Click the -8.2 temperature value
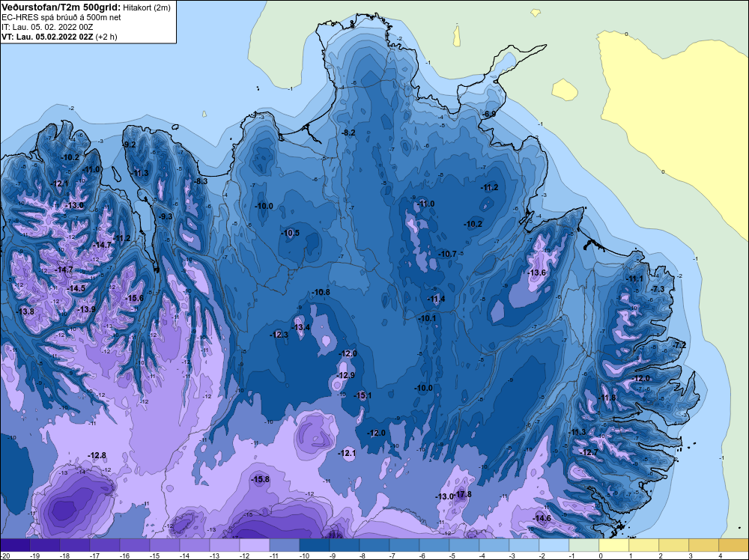The height and width of the screenshot is (560, 749). pyautogui.click(x=349, y=133)
